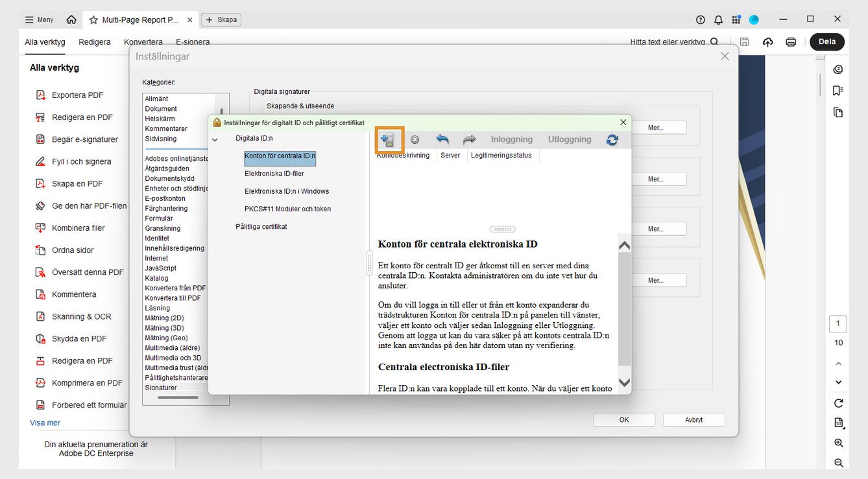Open the Acrobat home icon

pos(71,19)
